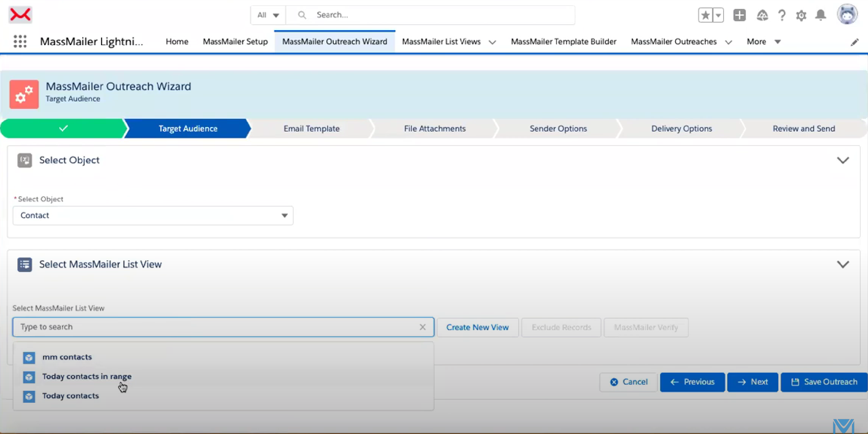This screenshot has width=868, height=434.
Task: Click the icon beside Today contacts in range
Action: click(29, 377)
